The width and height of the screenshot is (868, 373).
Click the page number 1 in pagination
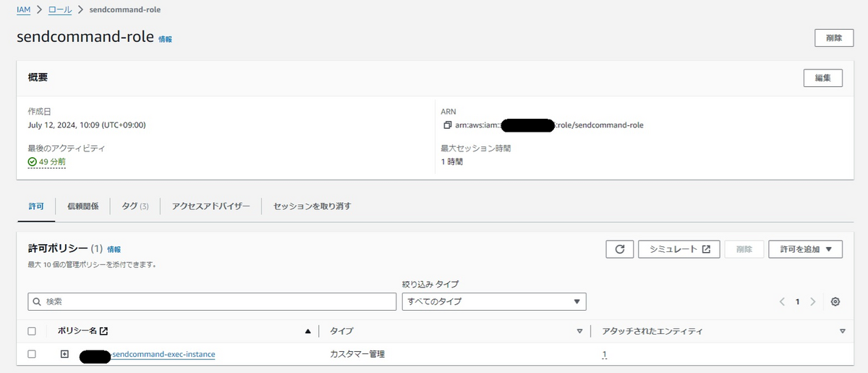(798, 302)
